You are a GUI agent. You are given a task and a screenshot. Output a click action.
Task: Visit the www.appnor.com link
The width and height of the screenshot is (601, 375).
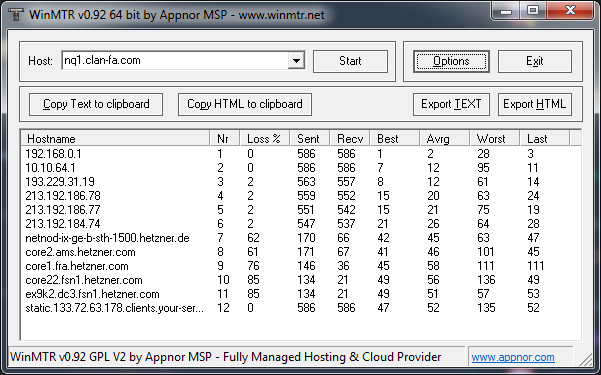point(513,357)
